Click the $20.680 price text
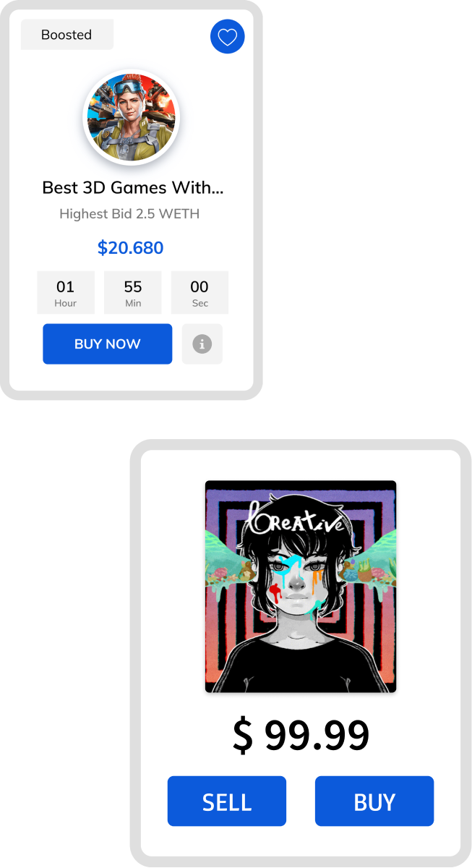472x868 pixels. 131,248
